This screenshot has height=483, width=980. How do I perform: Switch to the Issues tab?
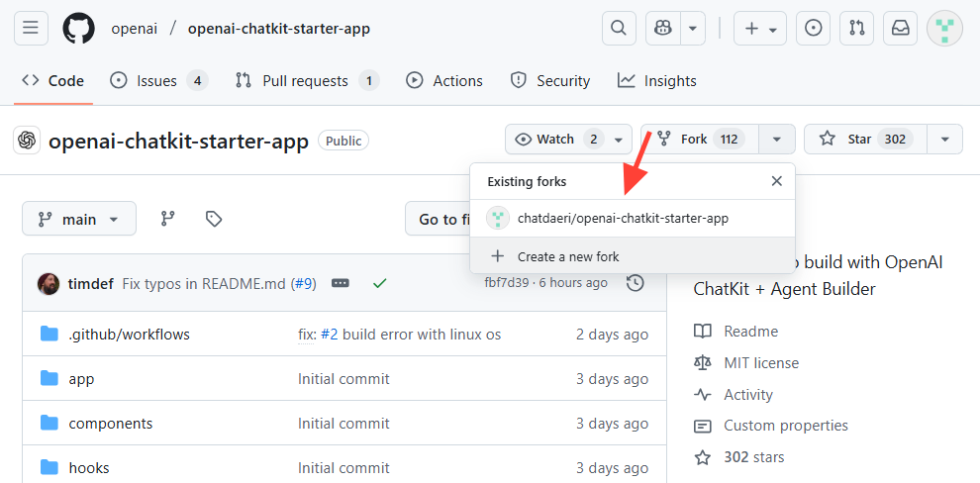(x=158, y=80)
